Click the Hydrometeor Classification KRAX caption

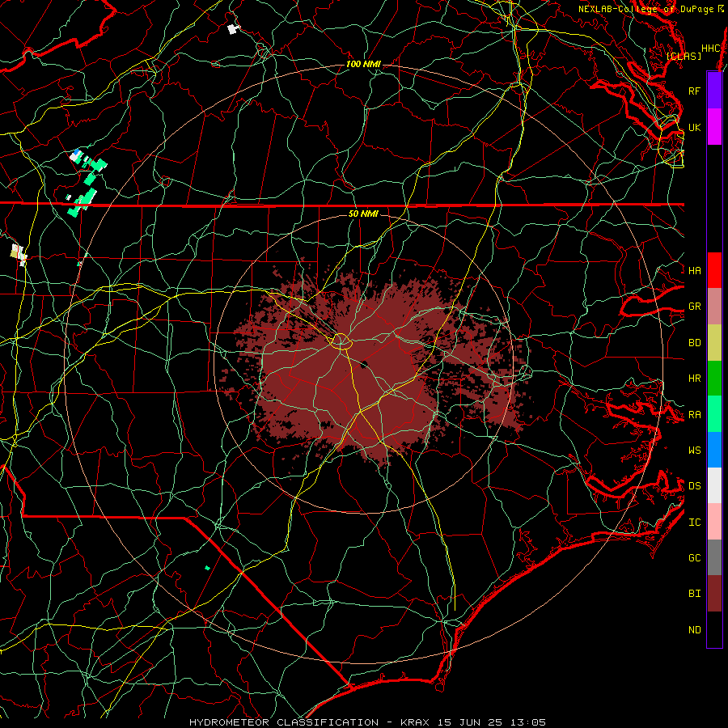click(x=367, y=722)
